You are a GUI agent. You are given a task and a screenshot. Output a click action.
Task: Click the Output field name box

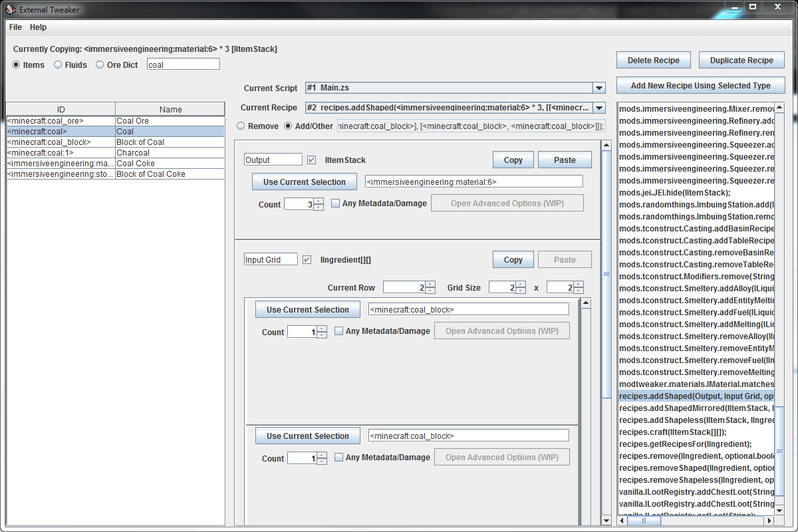(x=273, y=160)
